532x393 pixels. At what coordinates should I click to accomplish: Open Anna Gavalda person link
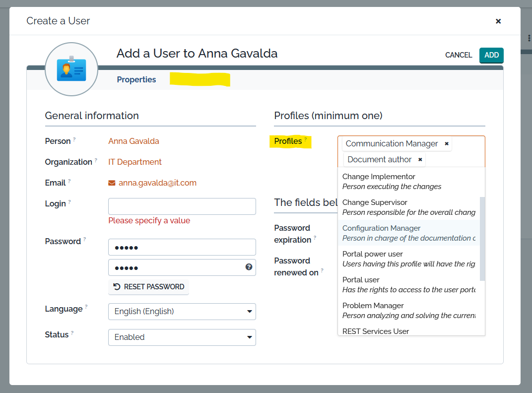click(133, 141)
